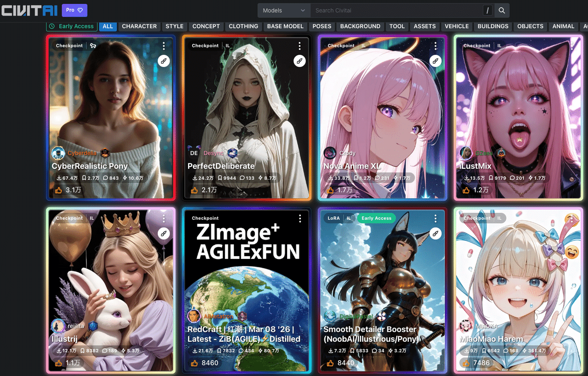Click reijlita avatar on Illustrij card
Screen dimensions: 588x376
pyautogui.click(x=58, y=326)
